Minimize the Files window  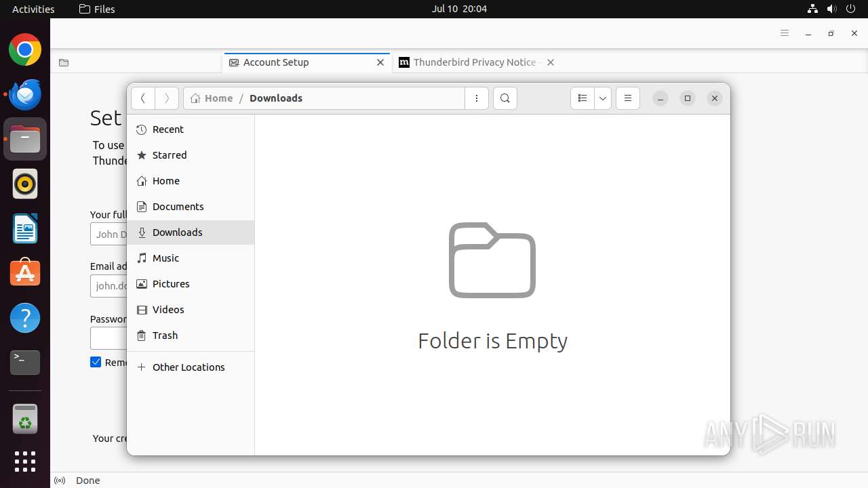(660, 98)
